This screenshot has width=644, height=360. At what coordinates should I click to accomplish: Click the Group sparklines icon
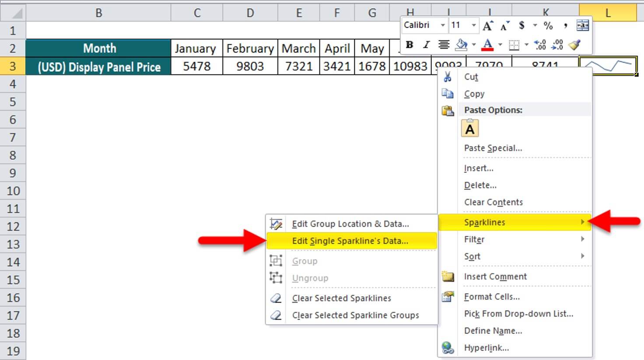(x=276, y=261)
